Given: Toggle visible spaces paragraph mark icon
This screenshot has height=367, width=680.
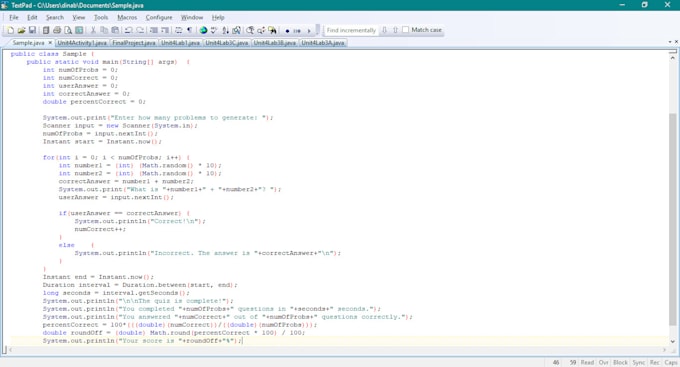Looking at the screenshot, I should 190,30.
